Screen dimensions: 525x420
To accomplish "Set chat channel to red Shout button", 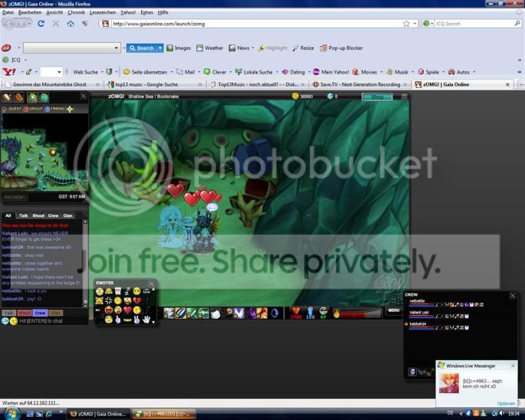I will tap(24, 313).
